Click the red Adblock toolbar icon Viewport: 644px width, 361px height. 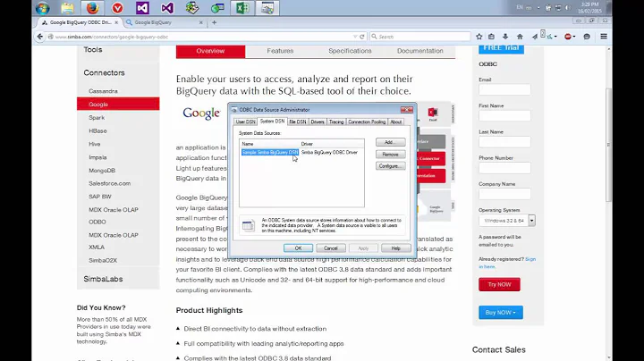pyautogui.click(x=568, y=37)
